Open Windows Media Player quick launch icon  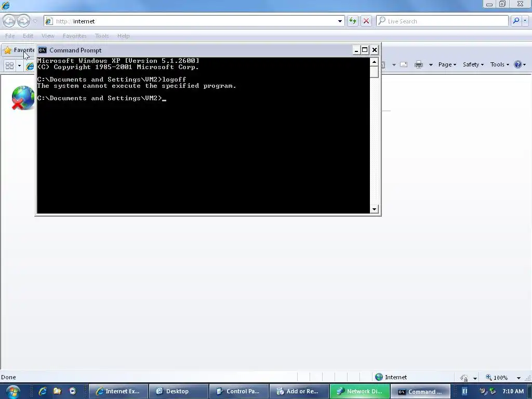(x=73, y=391)
